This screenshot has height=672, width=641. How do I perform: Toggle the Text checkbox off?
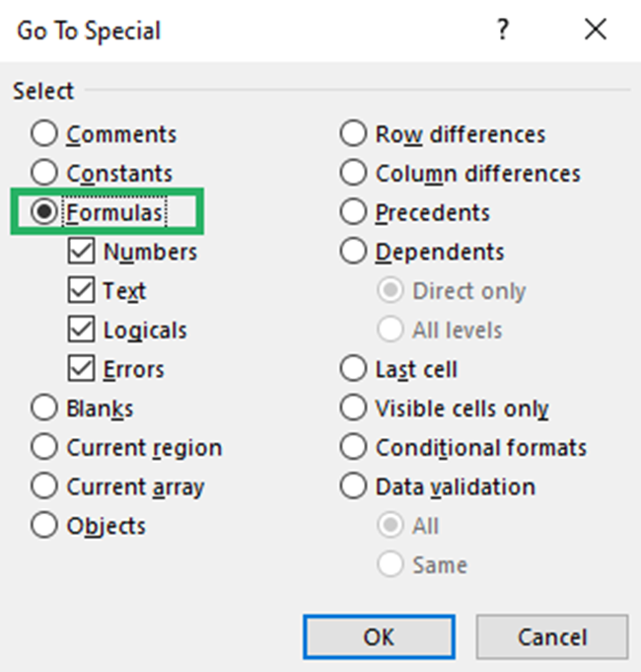[x=81, y=292]
